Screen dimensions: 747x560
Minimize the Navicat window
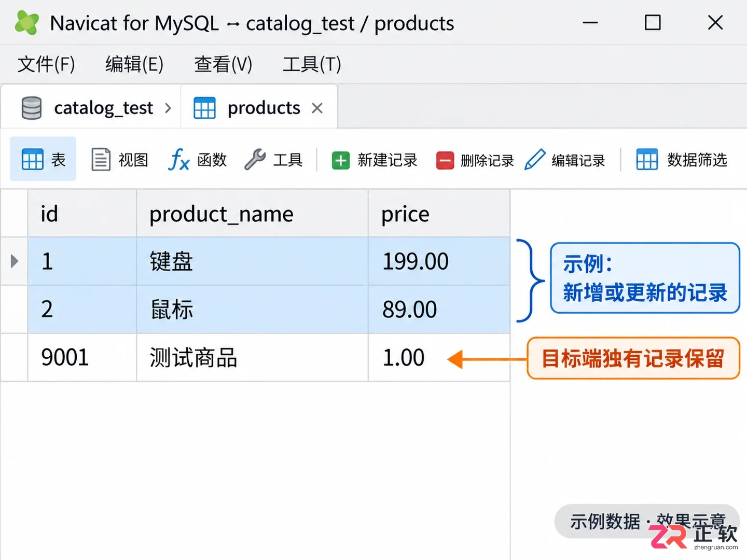[x=590, y=23]
